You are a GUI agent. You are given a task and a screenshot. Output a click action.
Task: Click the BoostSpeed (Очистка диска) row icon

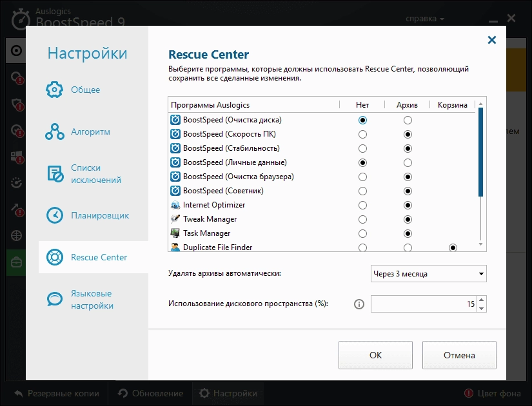point(175,120)
